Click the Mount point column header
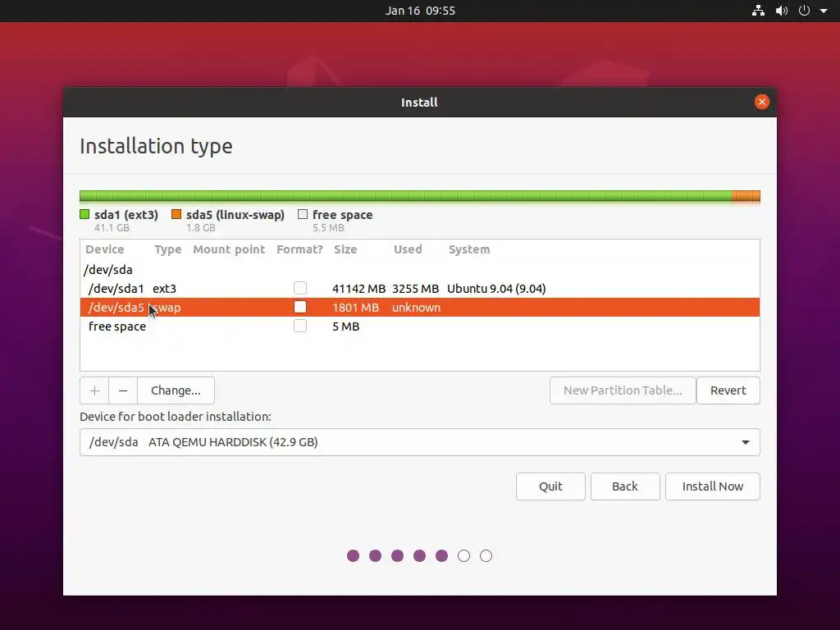840x630 pixels. pos(229,249)
